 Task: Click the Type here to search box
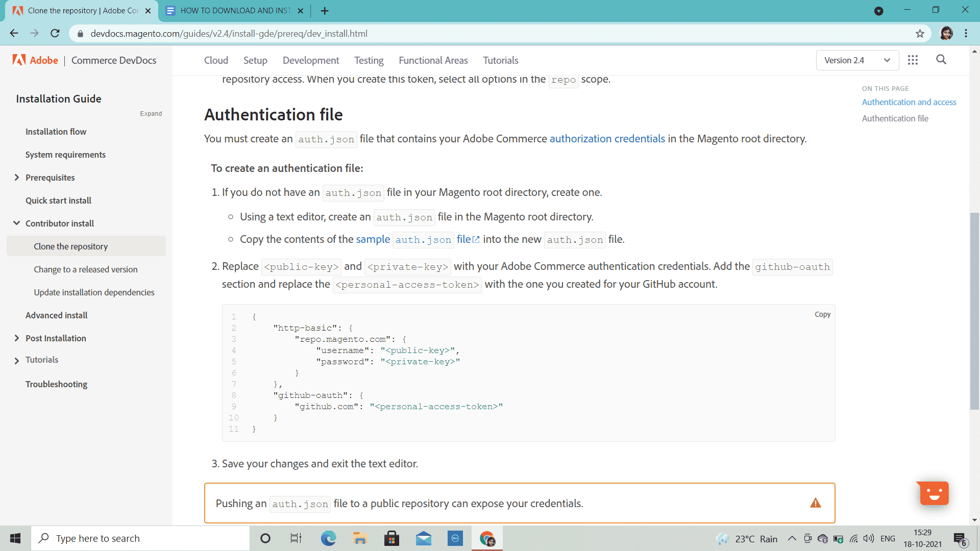click(140, 538)
